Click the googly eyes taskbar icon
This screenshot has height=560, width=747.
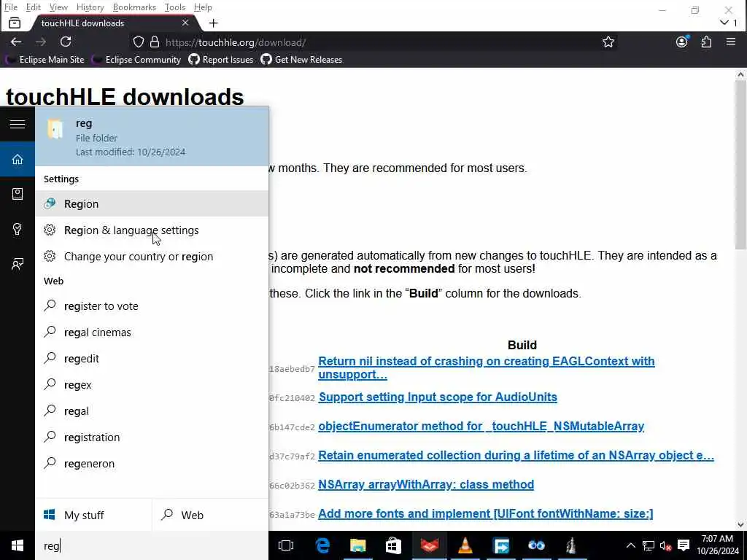tap(536, 545)
